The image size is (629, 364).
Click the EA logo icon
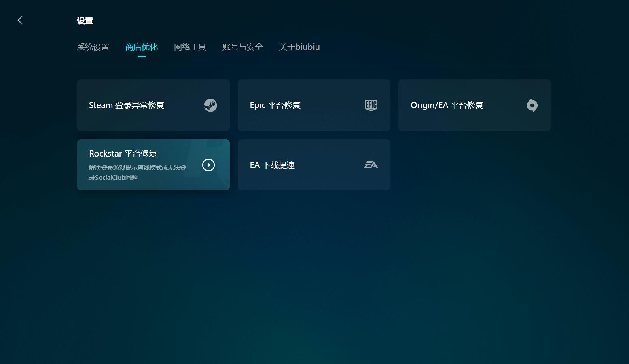click(371, 165)
